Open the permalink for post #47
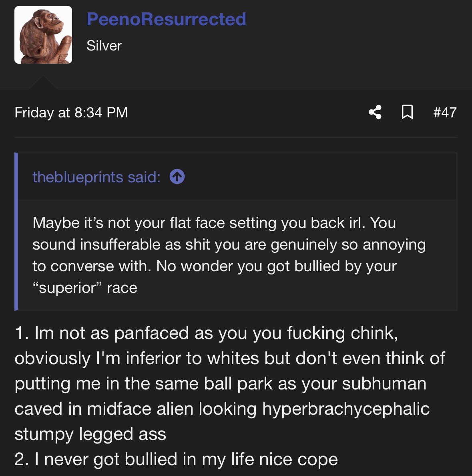 click(445, 112)
